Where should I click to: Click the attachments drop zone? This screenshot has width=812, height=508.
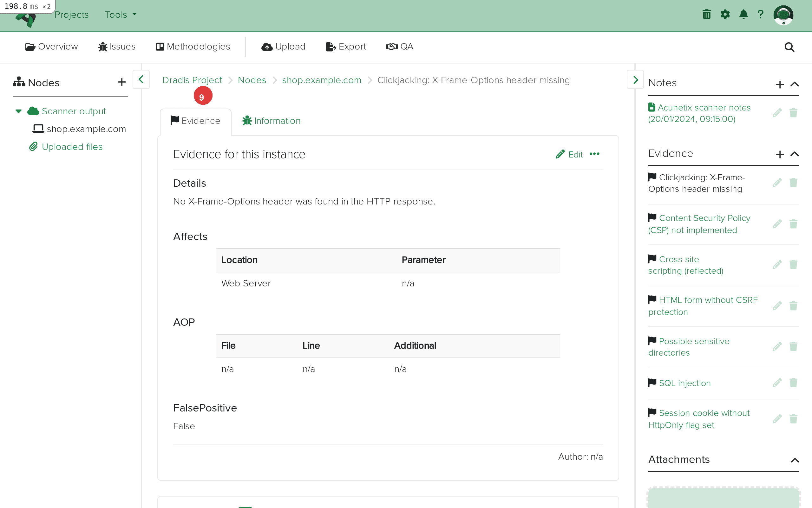[724, 498]
